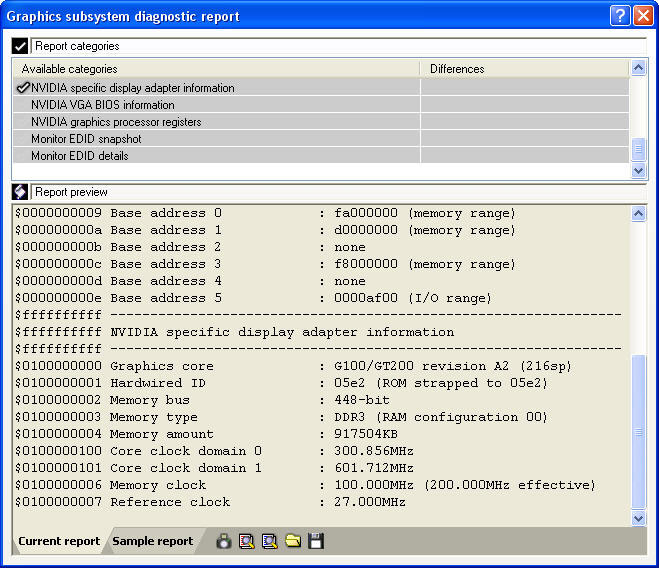Click the Report categories checkmark icon
The height and width of the screenshot is (568, 659).
20,46
